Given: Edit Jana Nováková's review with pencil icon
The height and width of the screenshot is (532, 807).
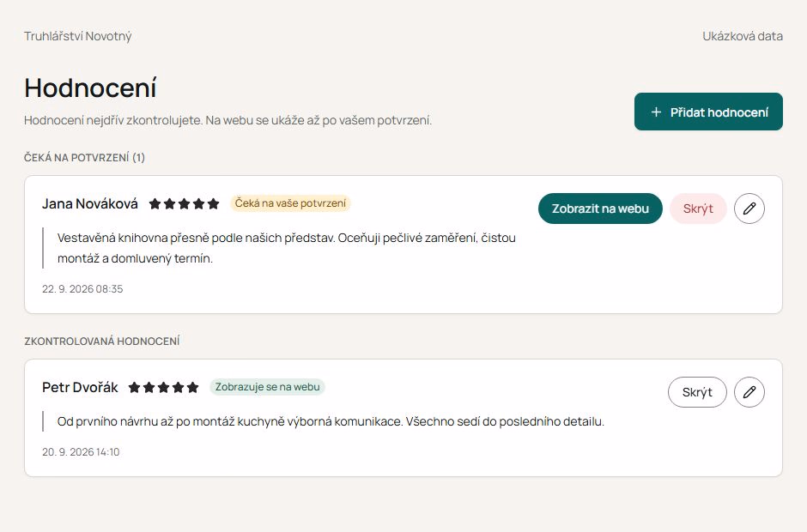Looking at the screenshot, I should pos(749,209).
